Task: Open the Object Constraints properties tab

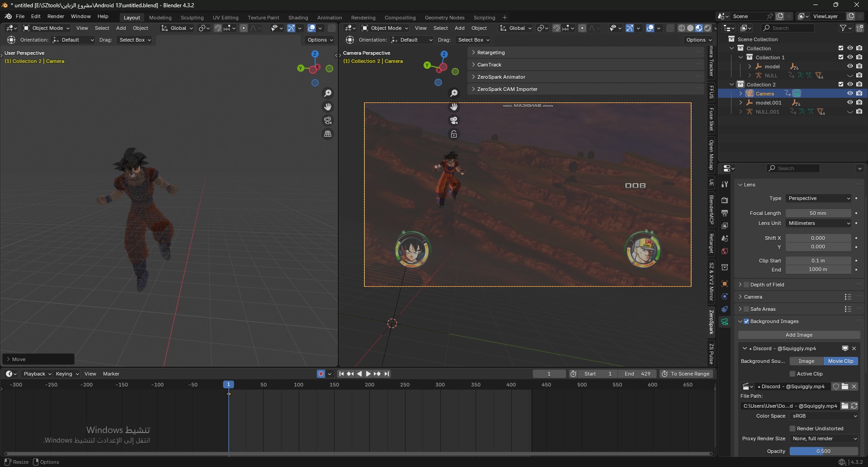Action: click(x=725, y=309)
